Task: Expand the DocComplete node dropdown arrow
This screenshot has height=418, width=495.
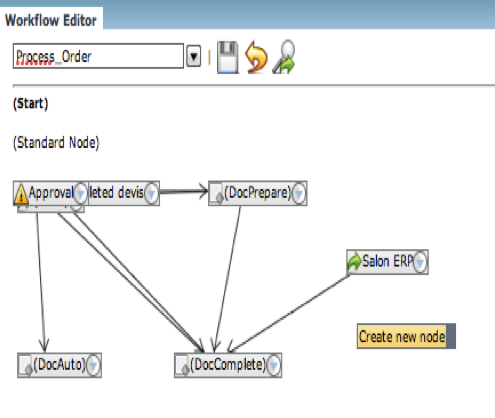Action: pyautogui.click(x=274, y=365)
